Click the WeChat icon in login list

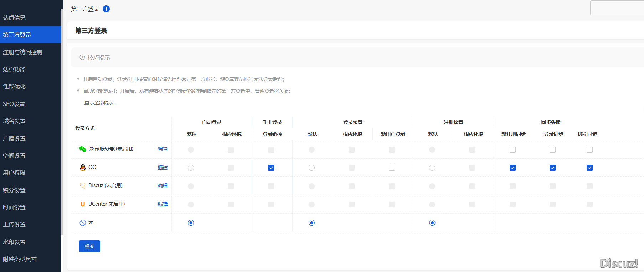(82, 149)
